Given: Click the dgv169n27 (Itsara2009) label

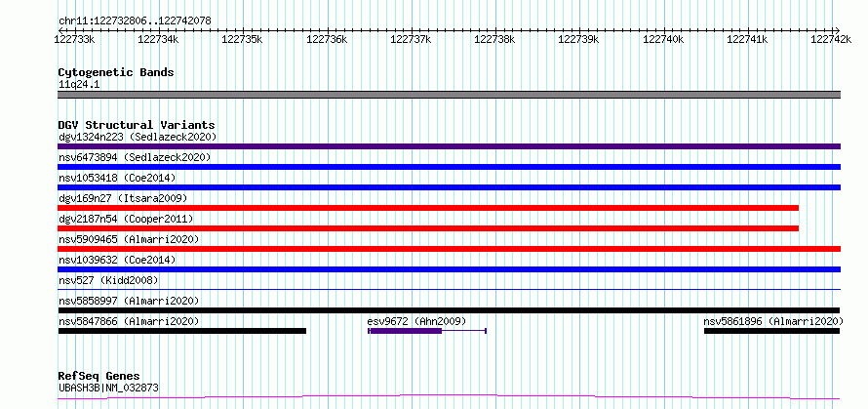Looking at the screenshot, I should (123, 198).
